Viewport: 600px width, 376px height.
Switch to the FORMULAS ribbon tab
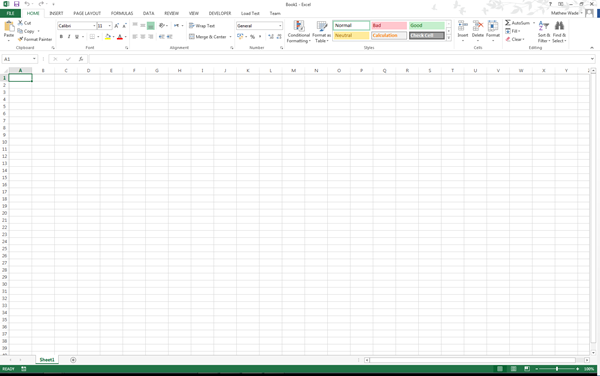pos(122,13)
